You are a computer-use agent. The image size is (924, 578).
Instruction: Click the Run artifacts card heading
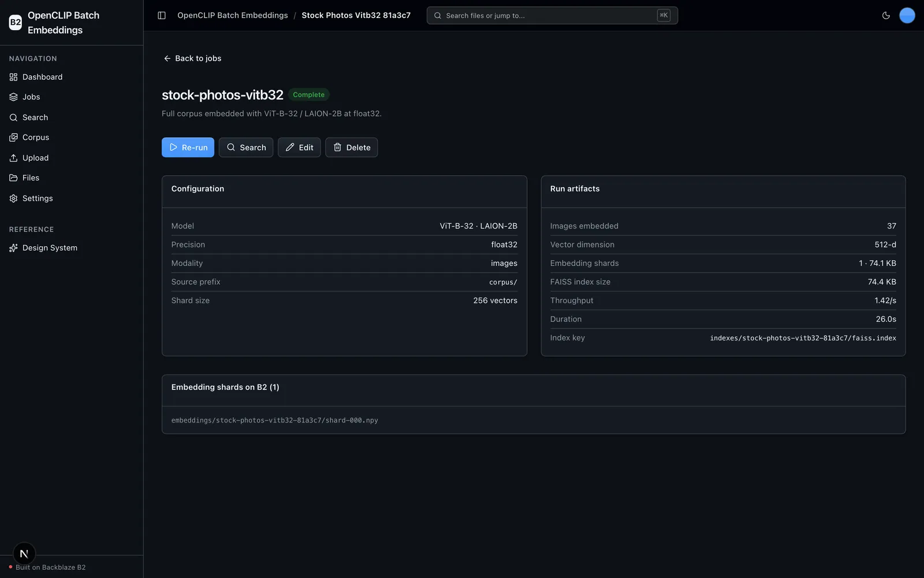(x=575, y=189)
